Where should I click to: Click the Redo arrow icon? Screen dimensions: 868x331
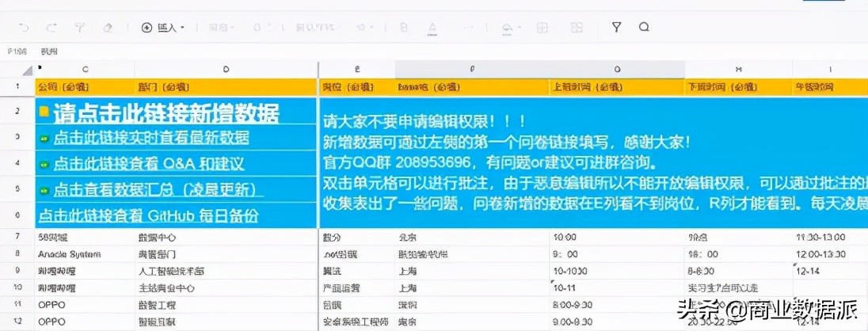coord(51,28)
